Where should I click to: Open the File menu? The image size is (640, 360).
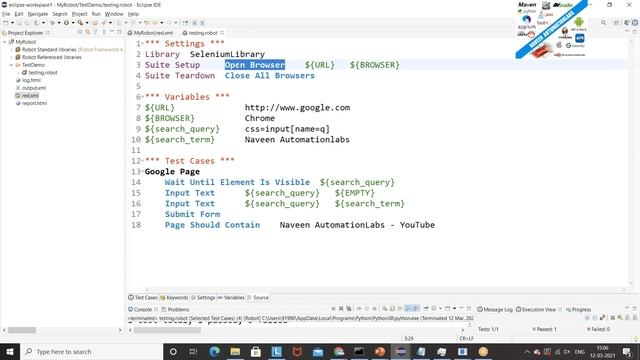pos(6,14)
